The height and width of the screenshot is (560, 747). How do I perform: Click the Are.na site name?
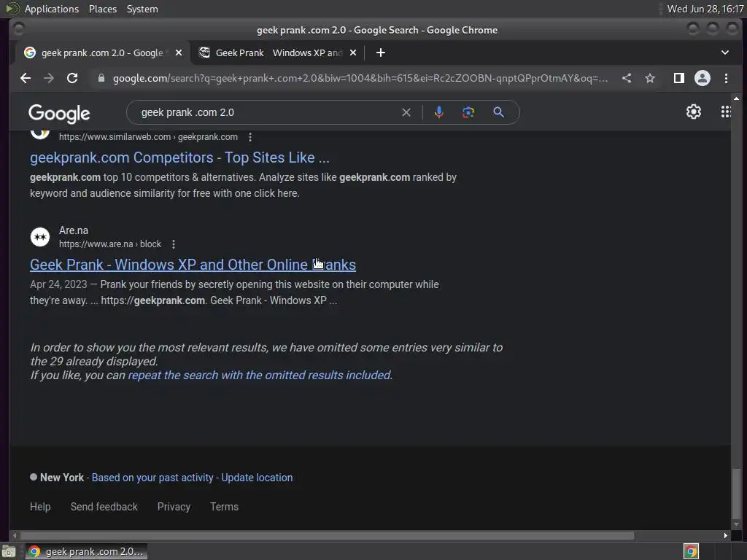(74, 230)
